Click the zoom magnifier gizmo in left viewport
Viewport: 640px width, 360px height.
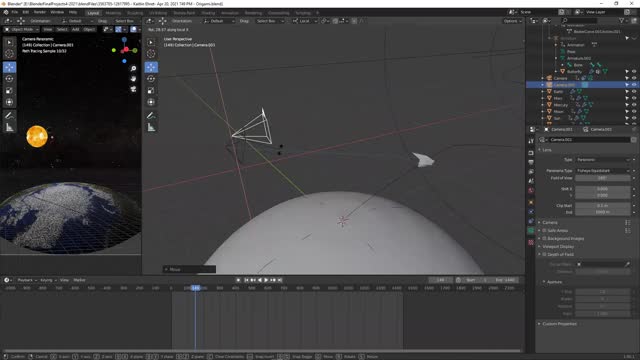[133, 69]
